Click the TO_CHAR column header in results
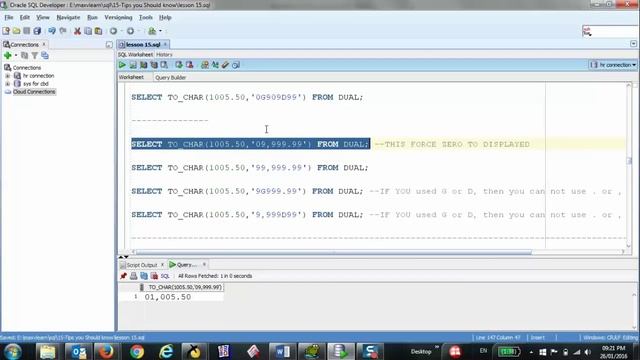The width and height of the screenshot is (640, 360). [x=184, y=287]
